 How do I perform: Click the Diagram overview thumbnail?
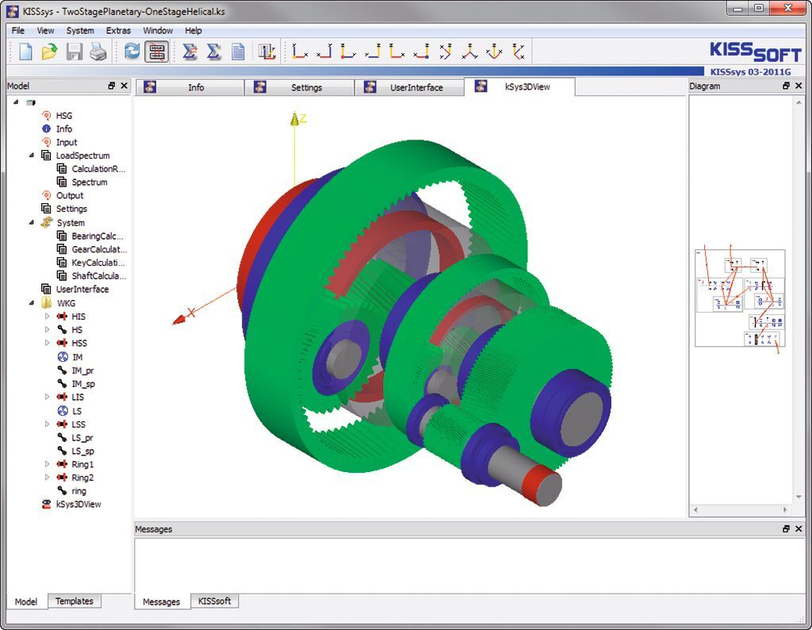coord(740,298)
